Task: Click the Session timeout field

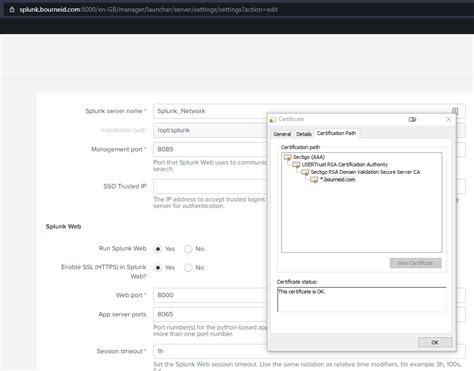Action: point(309,351)
